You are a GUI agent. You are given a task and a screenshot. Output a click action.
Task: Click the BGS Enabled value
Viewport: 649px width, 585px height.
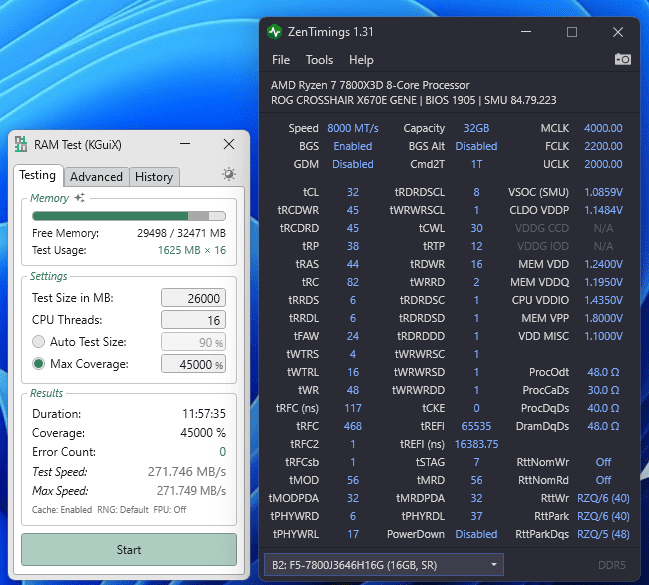click(x=353, y=146)
